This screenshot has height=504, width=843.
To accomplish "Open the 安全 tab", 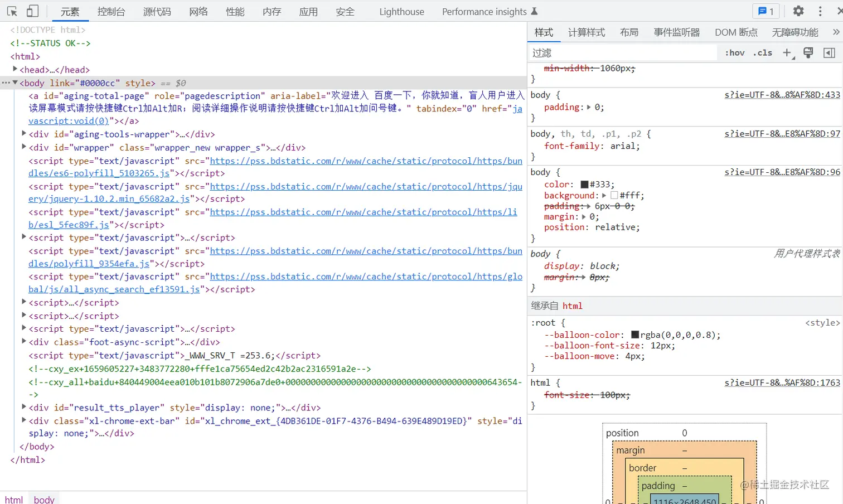I will (x=345, y=12).
